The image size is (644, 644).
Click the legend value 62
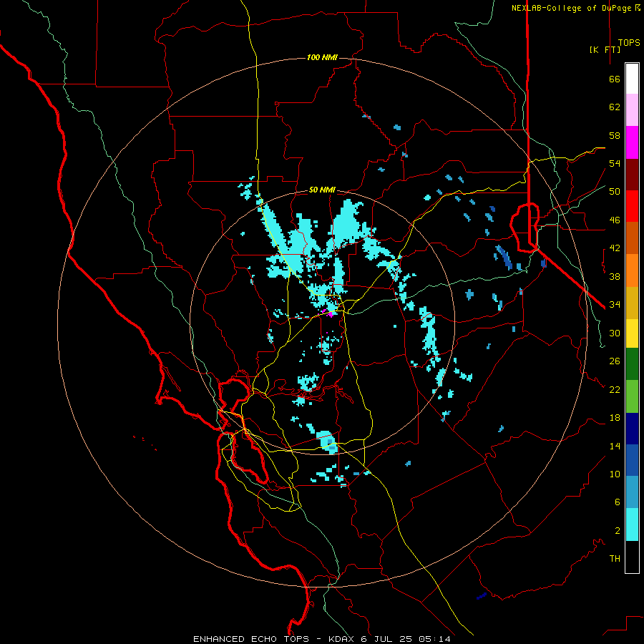click(x=615, y=107)
